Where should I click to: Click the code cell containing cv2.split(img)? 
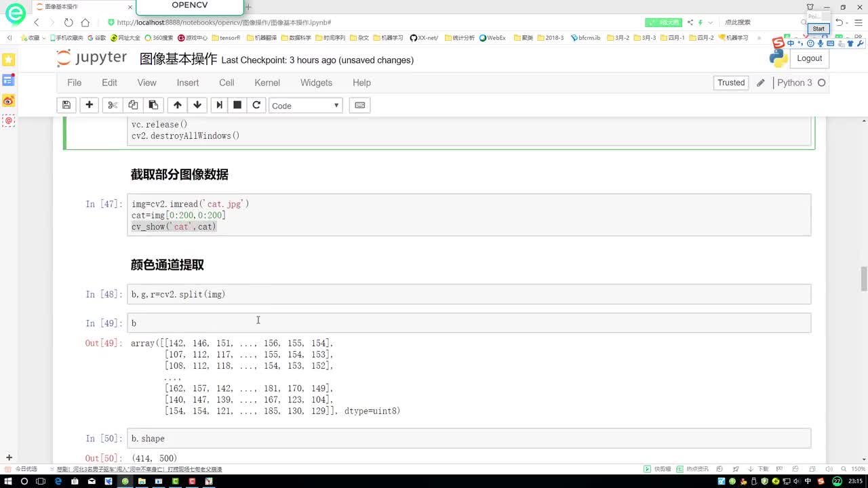point(469,294)
